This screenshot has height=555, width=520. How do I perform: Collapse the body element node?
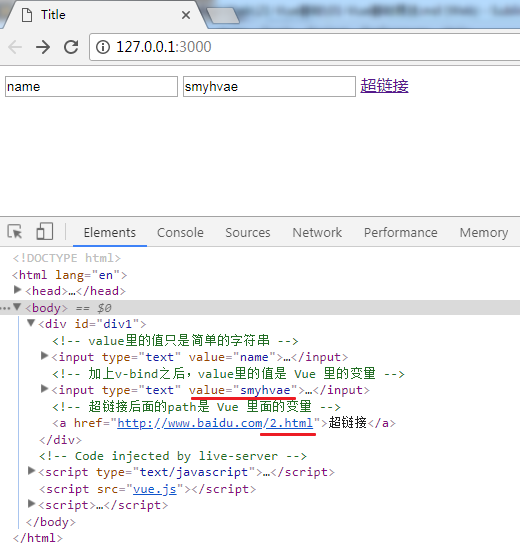(x=17, y=307)
